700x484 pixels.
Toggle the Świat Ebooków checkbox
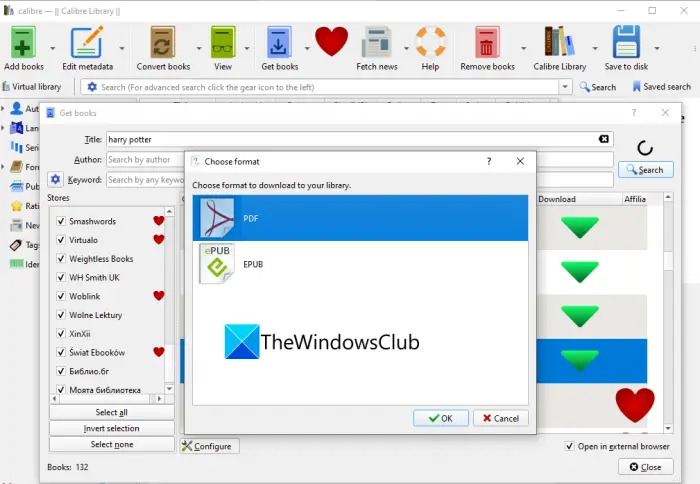coord(61,352)
